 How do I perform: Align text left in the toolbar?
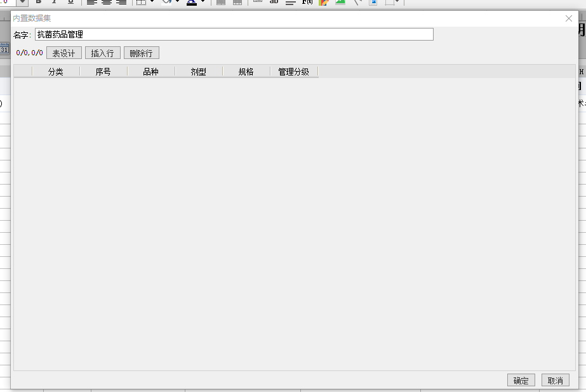92,2
